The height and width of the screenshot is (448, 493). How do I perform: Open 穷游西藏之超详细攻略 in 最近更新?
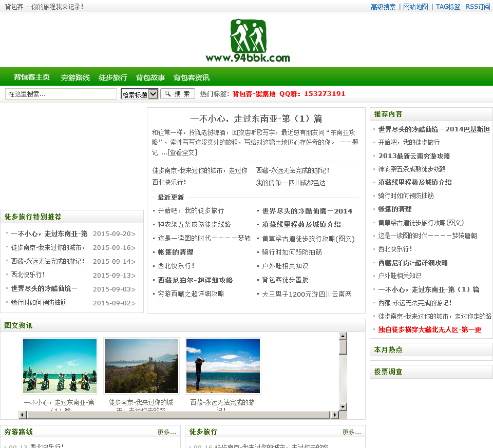tap(191, 294)
